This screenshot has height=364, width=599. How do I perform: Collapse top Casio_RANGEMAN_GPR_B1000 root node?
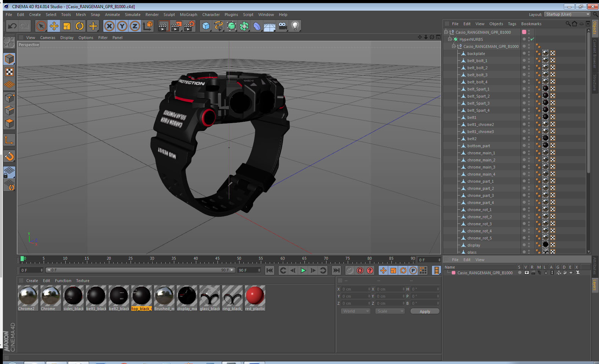446,32
